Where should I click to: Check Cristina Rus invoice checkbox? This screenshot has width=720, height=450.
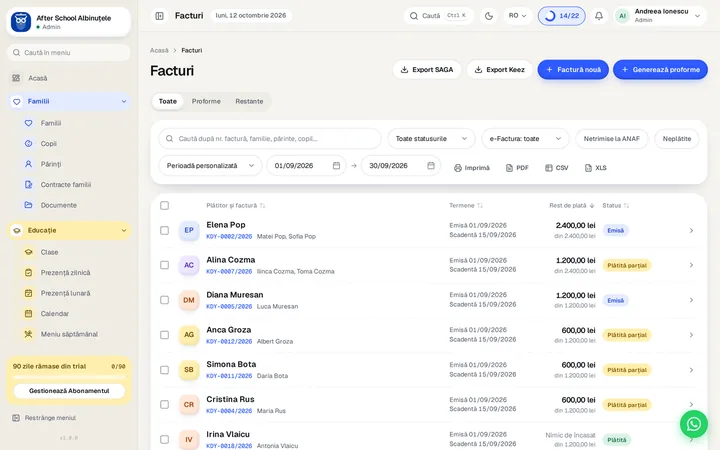[164, 405]
